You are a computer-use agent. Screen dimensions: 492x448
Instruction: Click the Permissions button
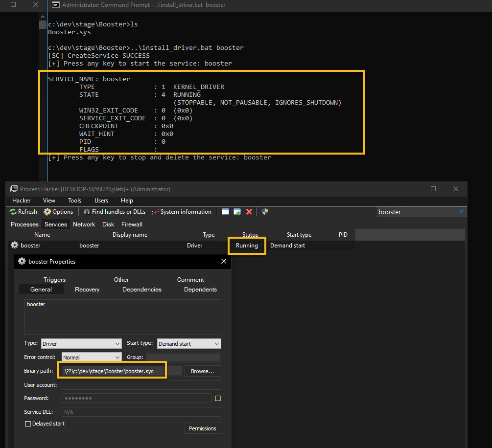pyautogui.click(x=203, y=428)
